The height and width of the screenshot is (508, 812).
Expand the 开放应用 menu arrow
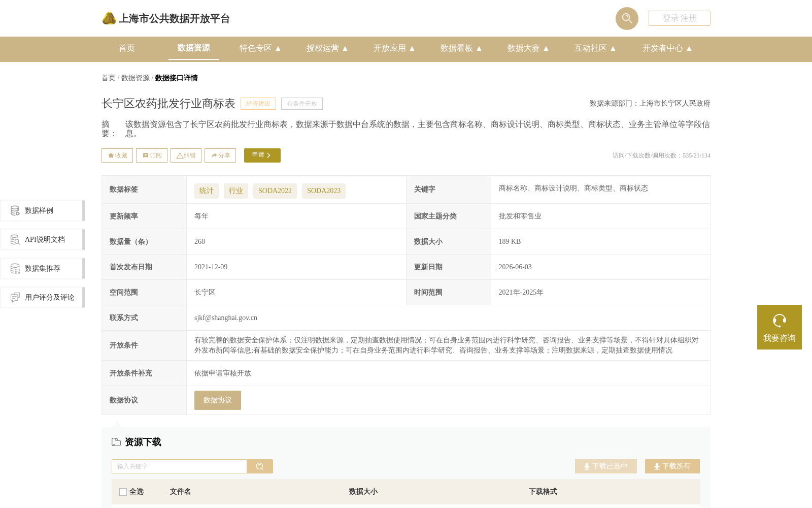tap(412, 48)
